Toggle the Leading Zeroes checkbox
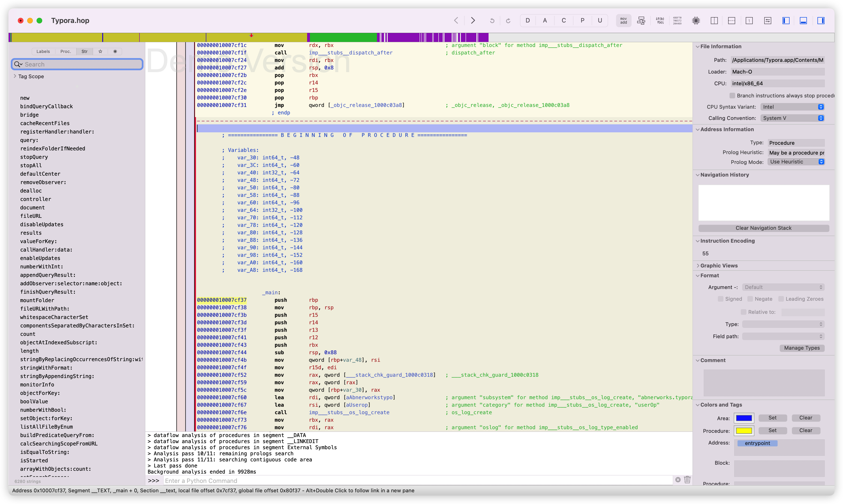 point(781,299)
